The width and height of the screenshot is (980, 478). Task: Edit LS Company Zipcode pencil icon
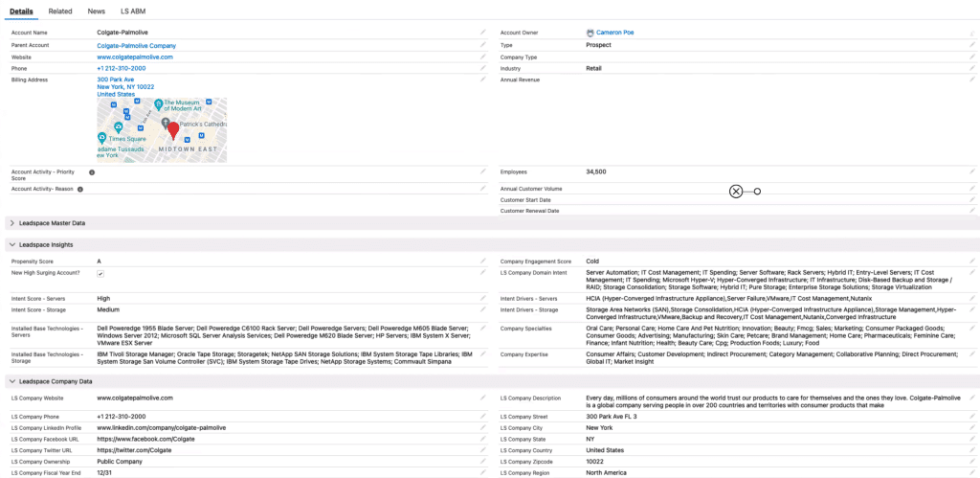[x=972, y=461]
